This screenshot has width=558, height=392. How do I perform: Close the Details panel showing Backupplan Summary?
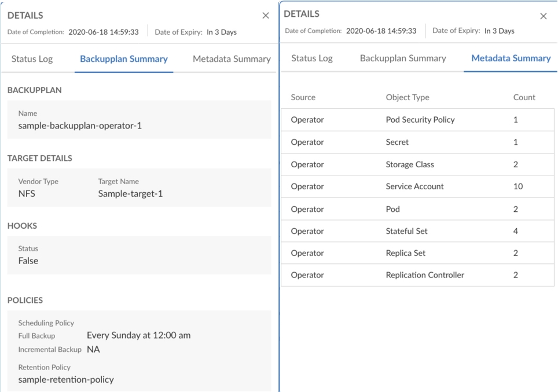click(266, 16)
